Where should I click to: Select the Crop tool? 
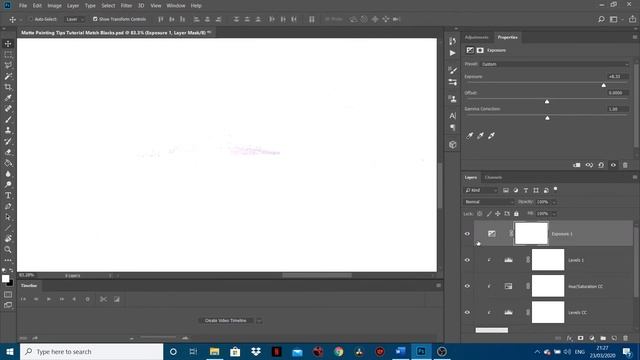click(8, 87)
